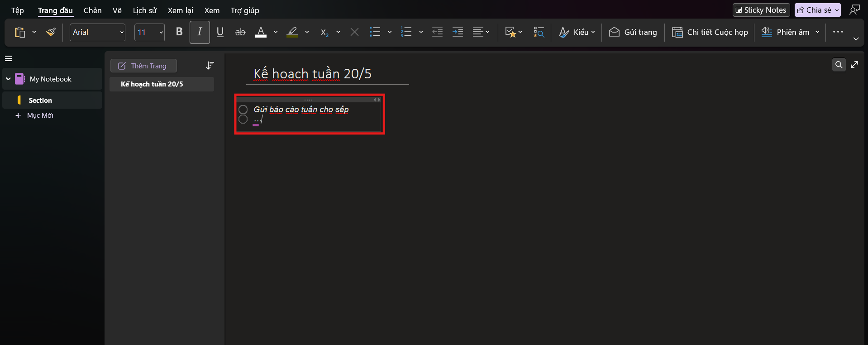Toggle Italic formatting off
The width and height of the screenshot is (868, 345).
pos(200,32)
